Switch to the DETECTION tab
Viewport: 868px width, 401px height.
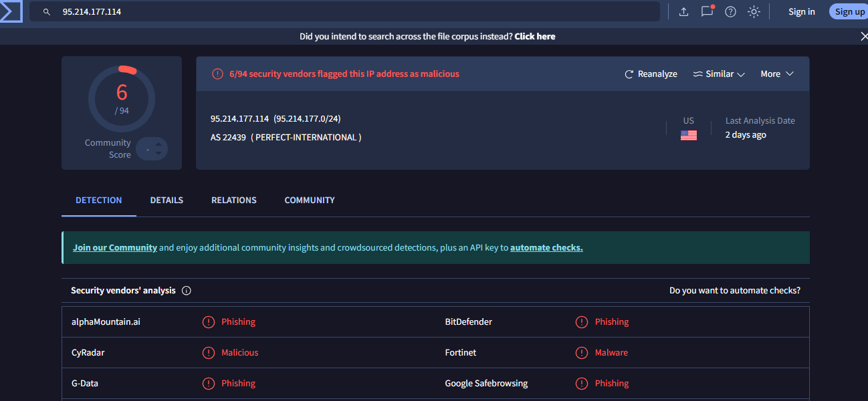coord(99,200)
